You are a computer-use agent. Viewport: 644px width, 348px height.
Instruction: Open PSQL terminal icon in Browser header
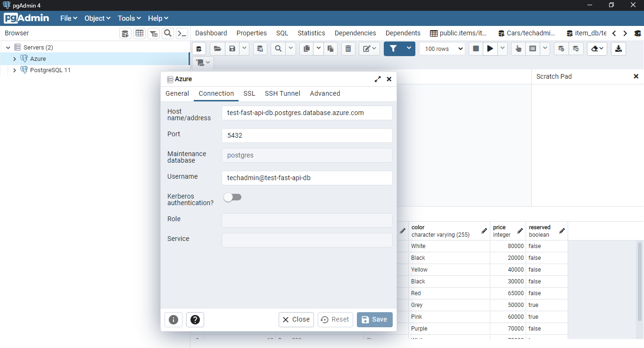tap(182, 33)
